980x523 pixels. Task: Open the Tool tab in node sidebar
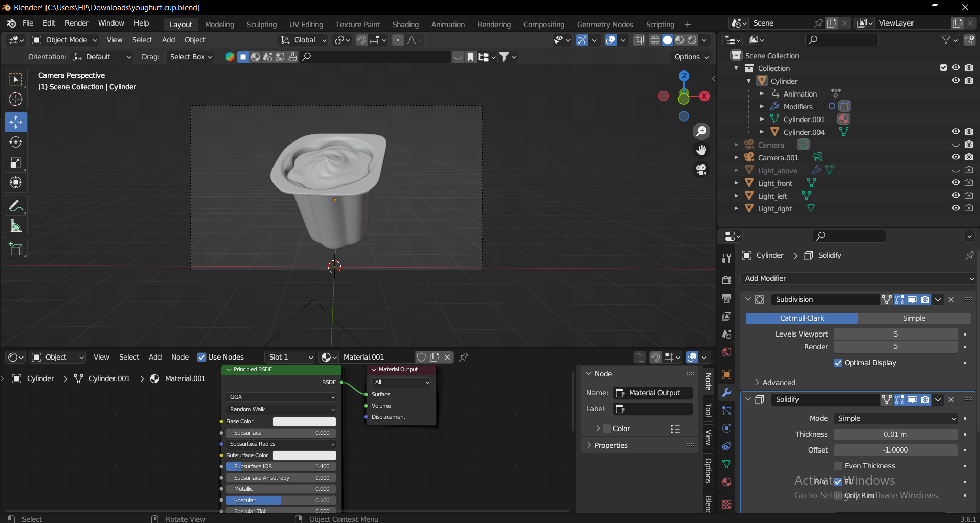[x=709, y=410]
